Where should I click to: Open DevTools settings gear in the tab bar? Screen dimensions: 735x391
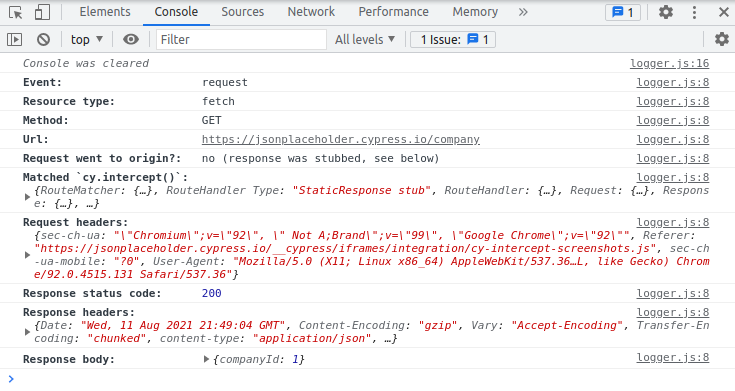pyautogui.click(x=666, y=12)
